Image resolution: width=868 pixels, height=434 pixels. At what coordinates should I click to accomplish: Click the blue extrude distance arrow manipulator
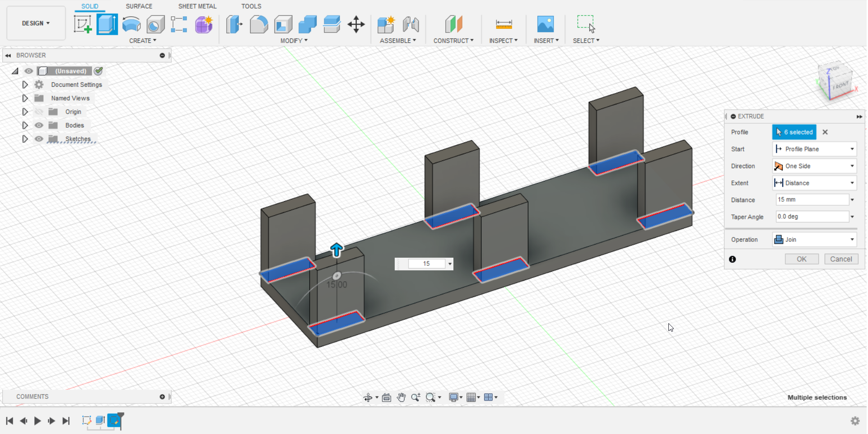(336, 250)
